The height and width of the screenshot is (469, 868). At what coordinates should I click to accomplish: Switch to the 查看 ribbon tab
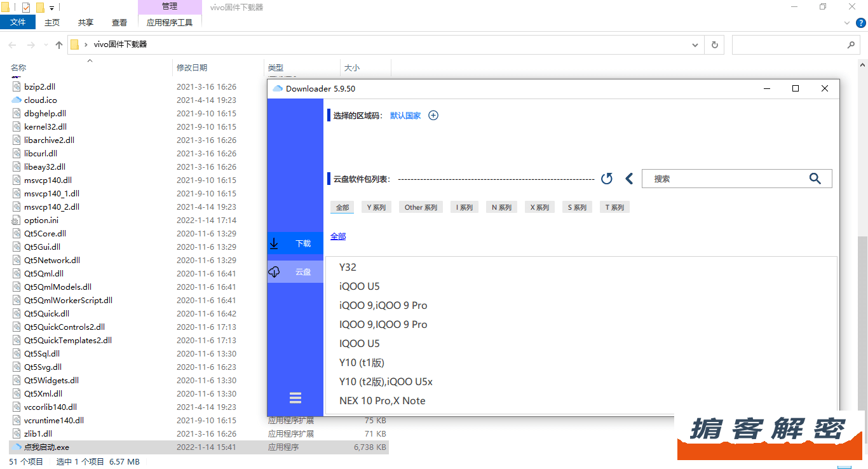click(x=119, y=22)
